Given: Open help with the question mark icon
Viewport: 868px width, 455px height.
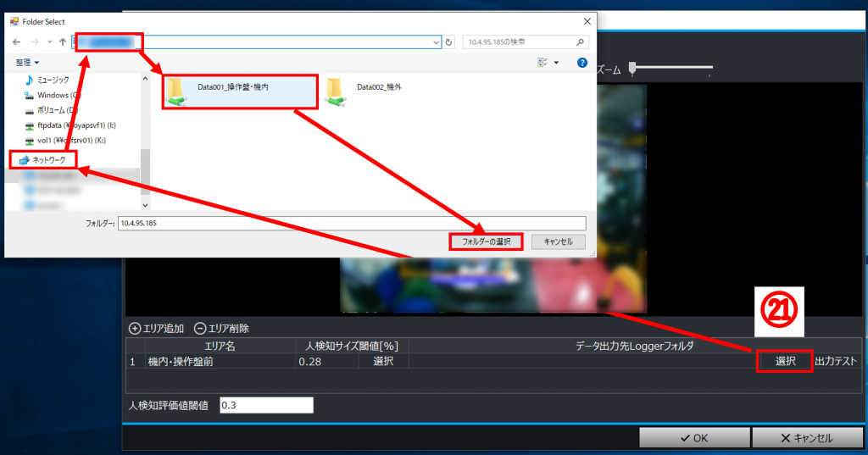Looking at the screenshot, I should point(581,63).
